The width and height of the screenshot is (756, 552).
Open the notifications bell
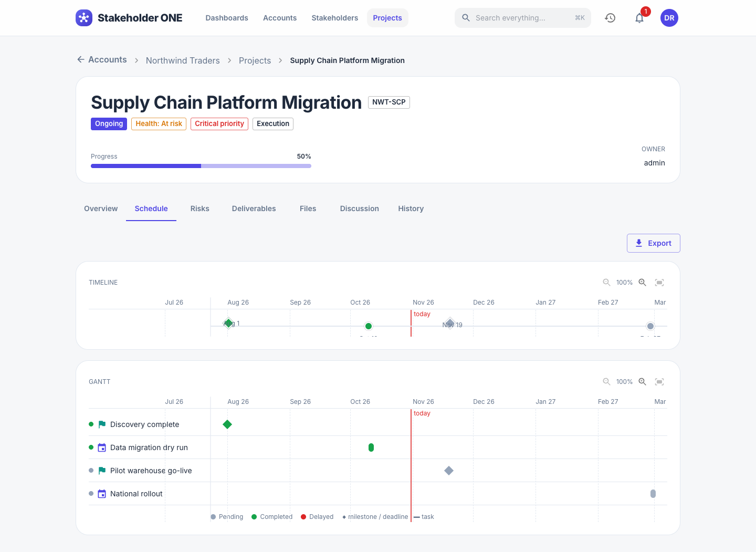pos(639,18)
